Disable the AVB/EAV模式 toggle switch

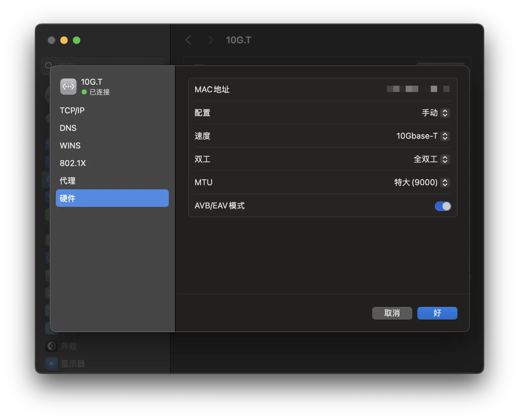443,206
